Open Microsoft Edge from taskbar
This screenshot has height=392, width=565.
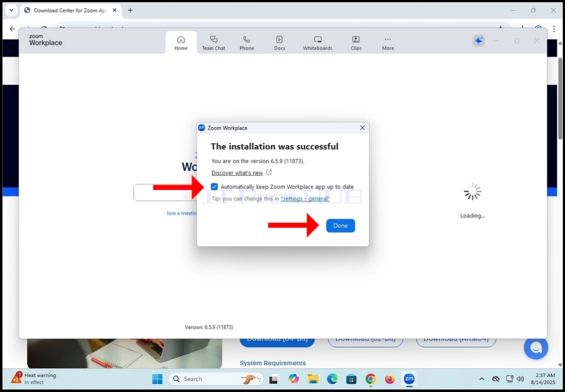(x=332, y=379)
